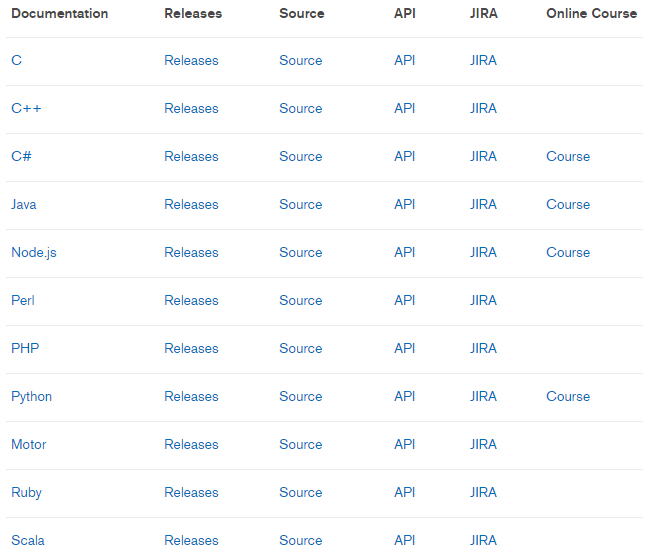Visit the JIRA tracker for Node.js
The height and width of the screenshot is (558, 652).
pos(483,252)
